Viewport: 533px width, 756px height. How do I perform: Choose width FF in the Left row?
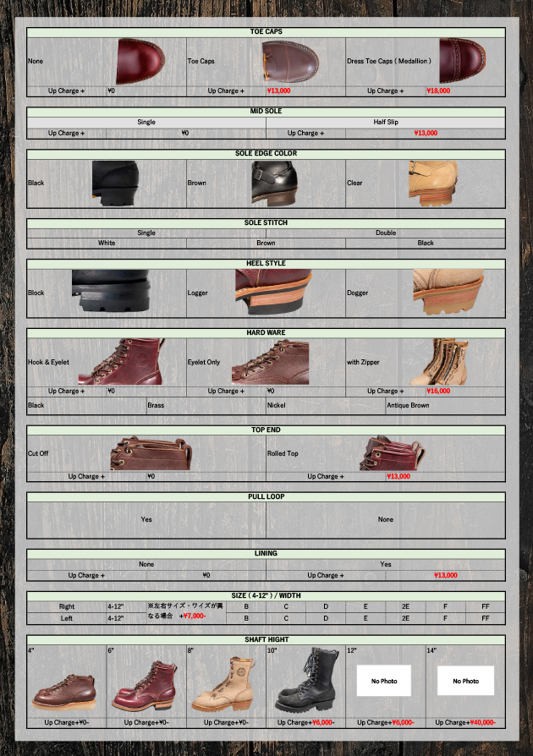pos(485,618)
